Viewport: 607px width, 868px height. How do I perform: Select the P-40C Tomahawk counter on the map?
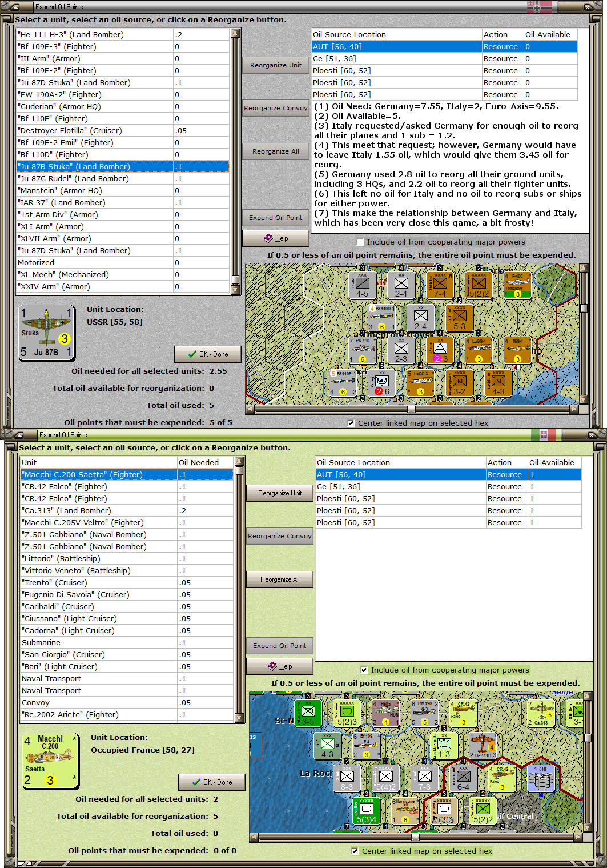[x=517, y=285]
